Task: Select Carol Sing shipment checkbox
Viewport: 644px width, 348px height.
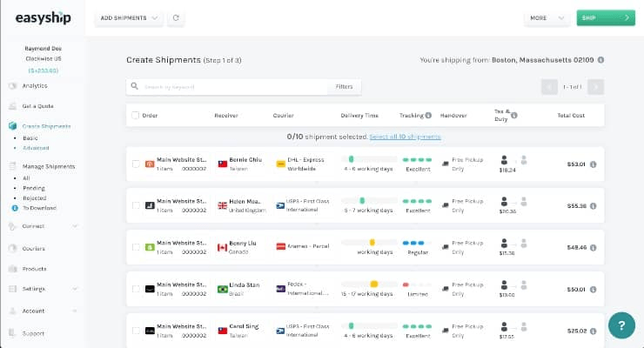Action: (x=136, y=331)
